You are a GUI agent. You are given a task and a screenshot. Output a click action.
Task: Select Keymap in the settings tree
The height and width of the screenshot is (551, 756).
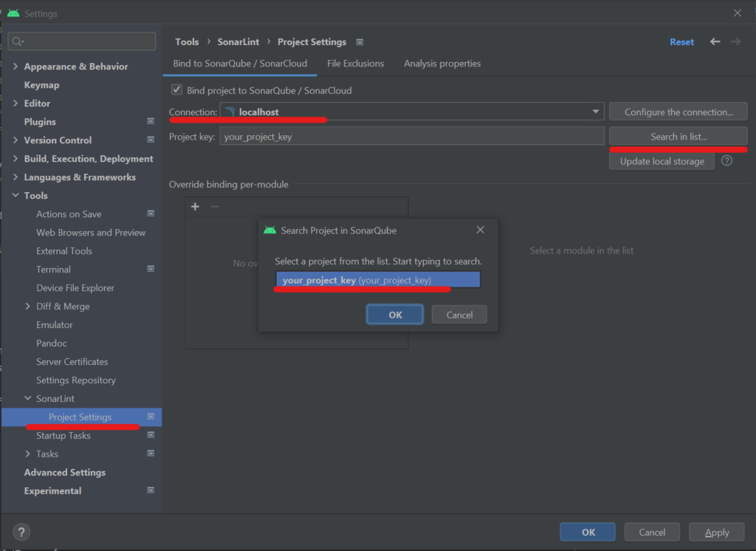[42, 85]
